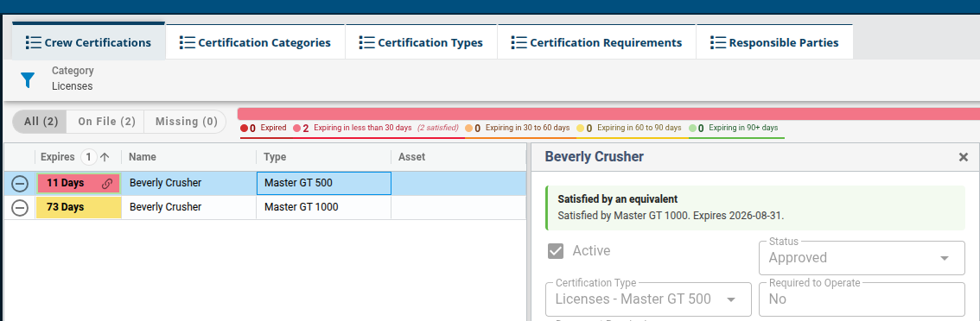The image size is (980, 321).
Task: Click the Satisfied by an equivalent notice
Action: pos(755,208)
